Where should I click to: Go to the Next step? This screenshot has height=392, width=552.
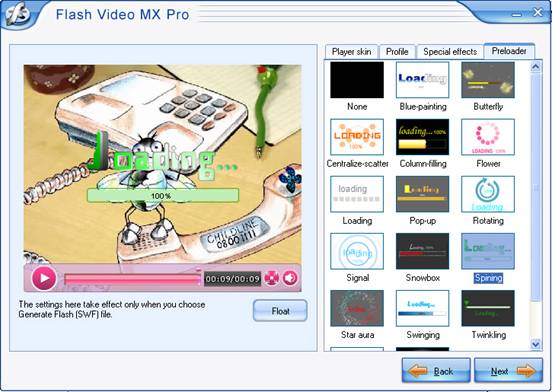[x=508, y=371]
